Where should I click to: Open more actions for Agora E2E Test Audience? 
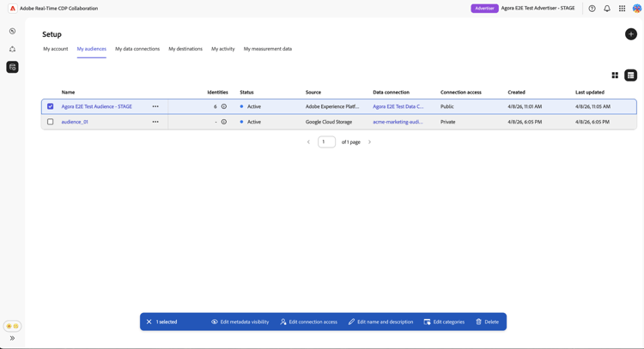[x=155, y=106]
